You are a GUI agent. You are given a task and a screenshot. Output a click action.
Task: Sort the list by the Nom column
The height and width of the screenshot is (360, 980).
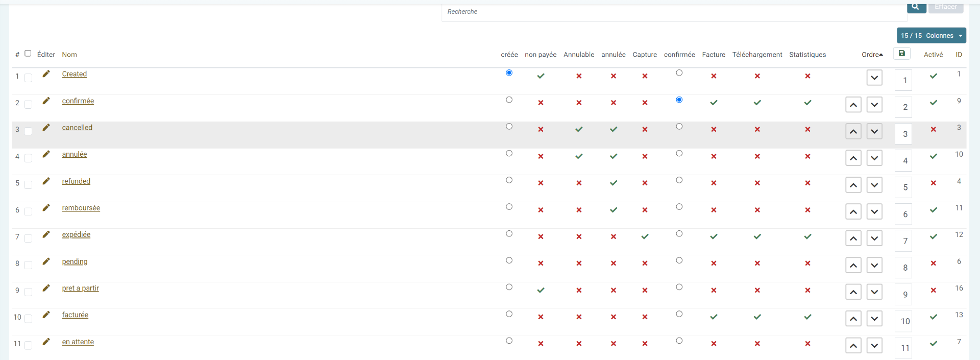(69, 55)
